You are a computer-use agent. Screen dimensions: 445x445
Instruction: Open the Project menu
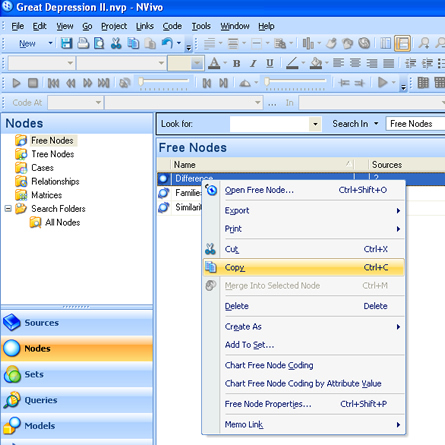click(114, 26)
